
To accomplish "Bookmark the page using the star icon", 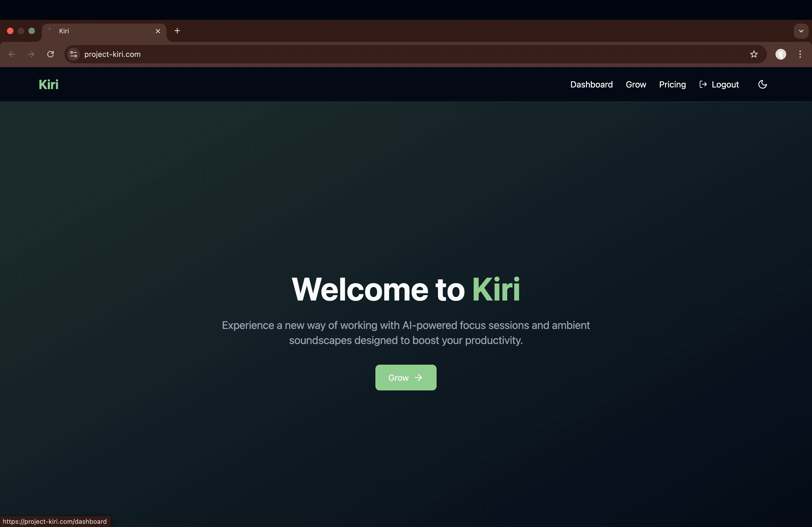I will click(x=754, y=54).
